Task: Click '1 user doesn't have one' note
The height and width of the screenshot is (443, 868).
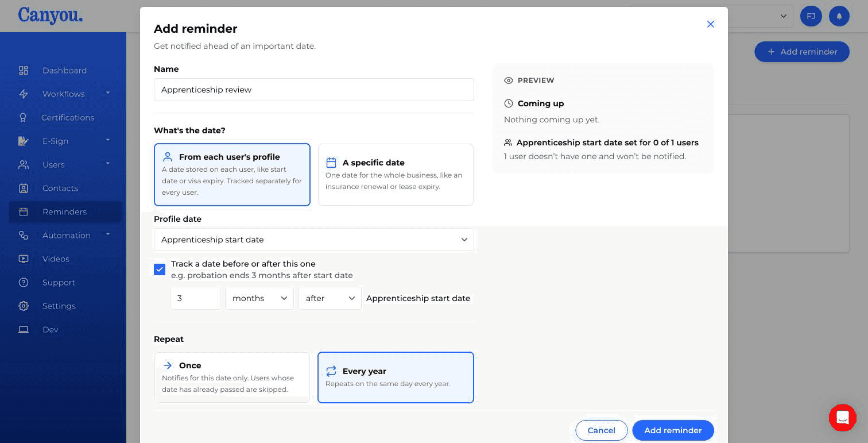Action: pyautogui.click(x=595, y=156)
